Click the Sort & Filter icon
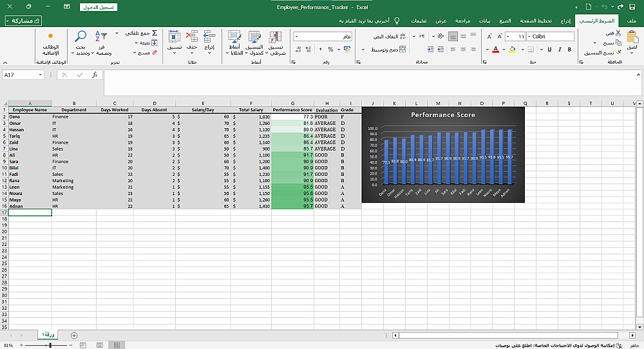 tap(102, 37)
